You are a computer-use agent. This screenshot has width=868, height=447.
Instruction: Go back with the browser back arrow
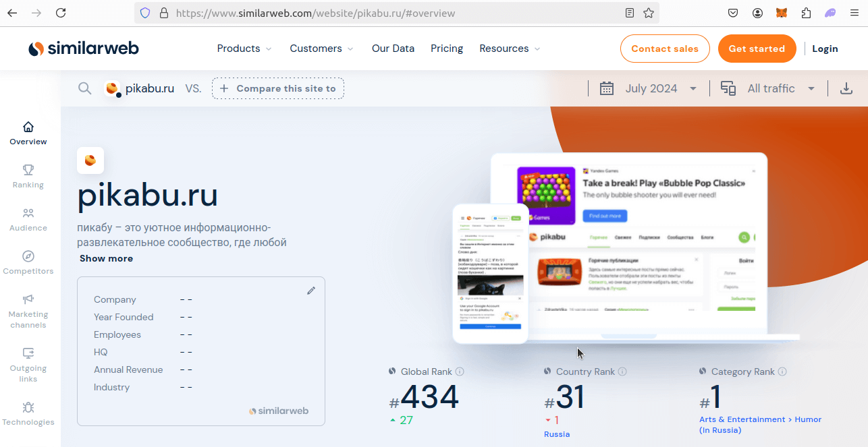(12, 13)
